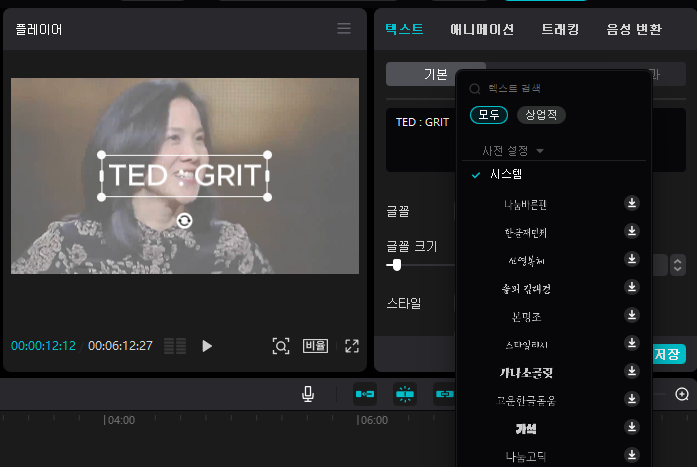Click the 저장 save button
697x467 pixels.
point(669,354)
